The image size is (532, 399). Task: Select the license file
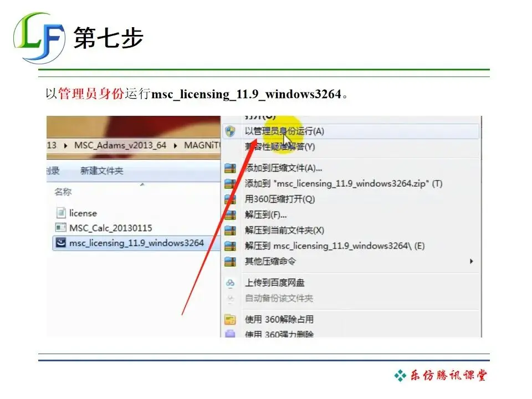[83, 213]
